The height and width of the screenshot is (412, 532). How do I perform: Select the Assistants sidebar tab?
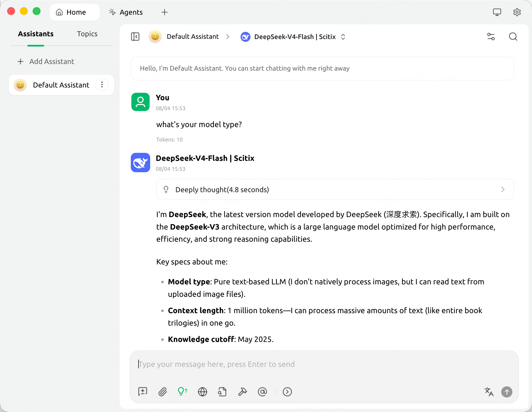(36, 34)
